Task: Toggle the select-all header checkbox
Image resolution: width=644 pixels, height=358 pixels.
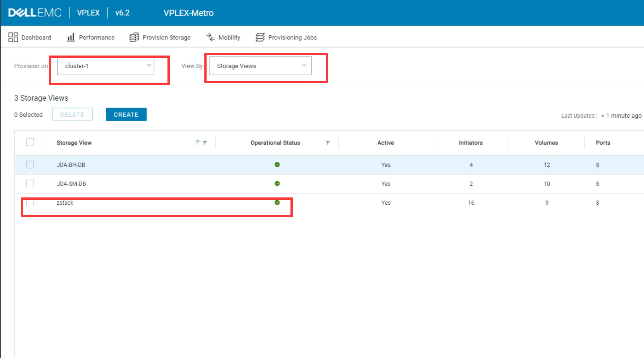Action: pyautogui.click(x=30, y=142)
